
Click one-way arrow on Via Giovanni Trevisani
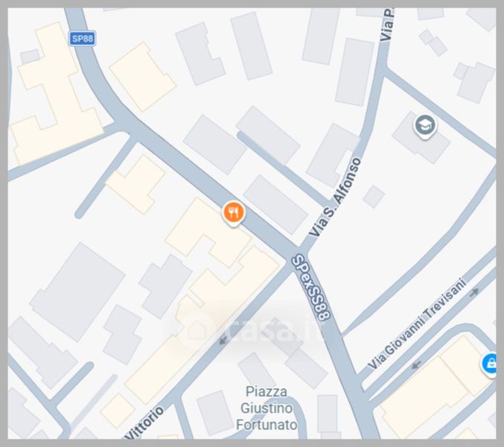(x=474, y=292)
